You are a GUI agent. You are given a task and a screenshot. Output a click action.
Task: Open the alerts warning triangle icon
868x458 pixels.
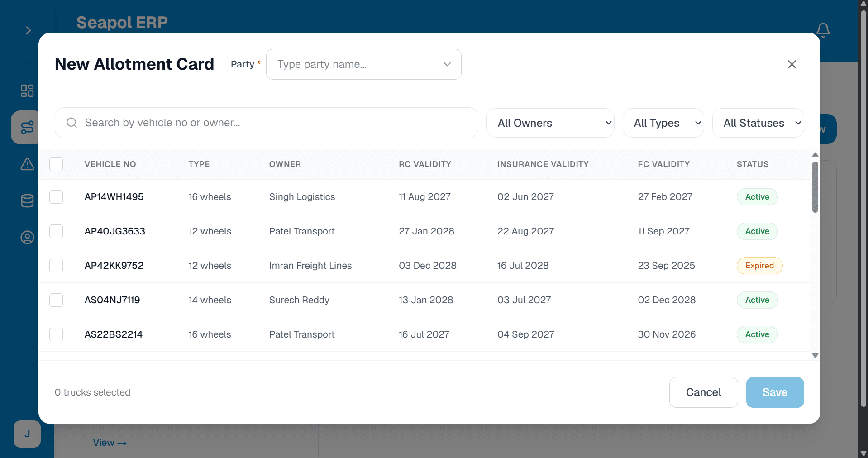pos(27,164)
